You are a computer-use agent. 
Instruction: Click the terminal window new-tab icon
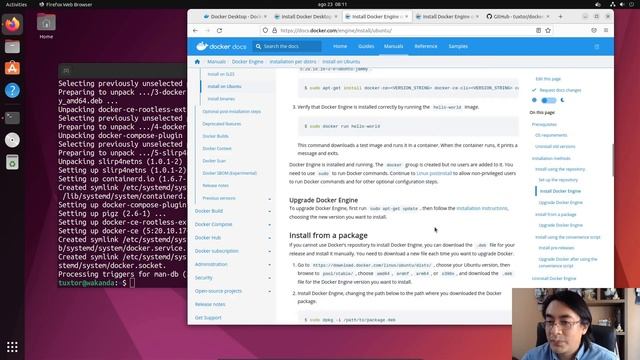66,71
